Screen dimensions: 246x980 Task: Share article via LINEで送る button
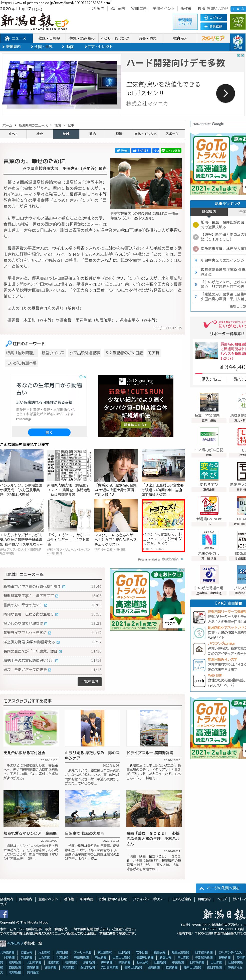coord(171,150)
